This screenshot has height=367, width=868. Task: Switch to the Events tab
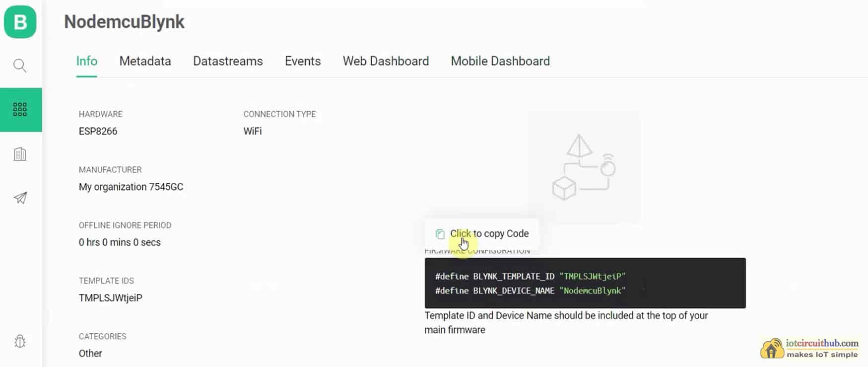pos(303,61)
